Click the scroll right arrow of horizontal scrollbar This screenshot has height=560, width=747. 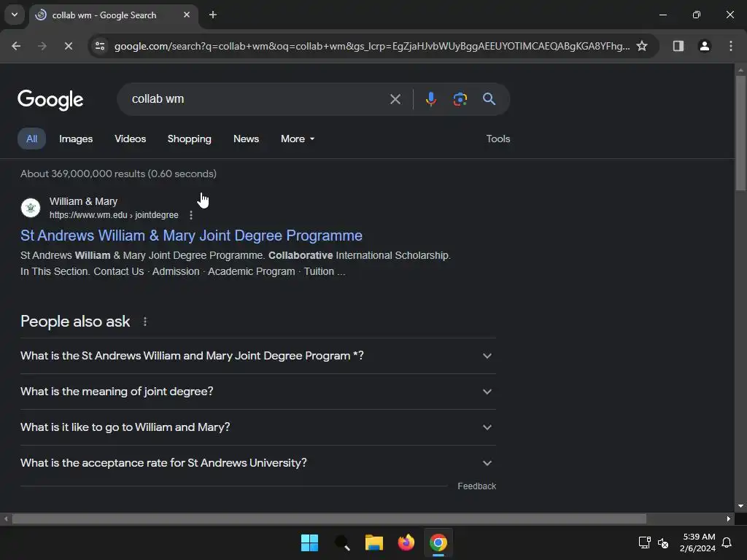click(x=729, y=518)
